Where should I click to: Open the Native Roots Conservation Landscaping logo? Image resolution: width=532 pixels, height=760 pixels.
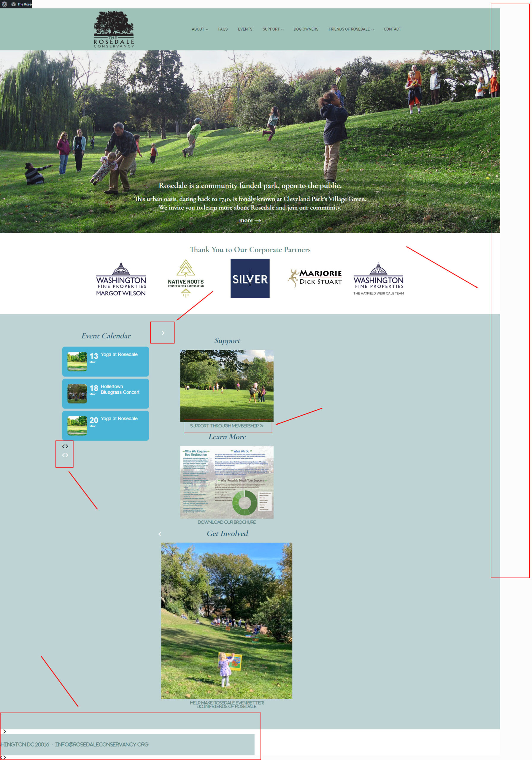coord(186,278)
